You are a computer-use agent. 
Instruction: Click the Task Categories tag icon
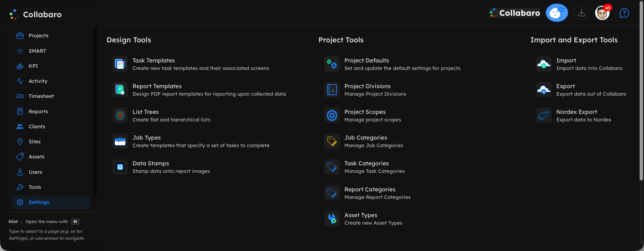pos(332,167)
